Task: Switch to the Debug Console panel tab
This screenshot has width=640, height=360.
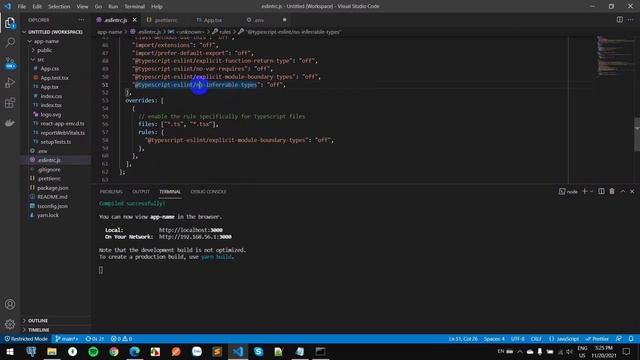Action: (208, 191)
